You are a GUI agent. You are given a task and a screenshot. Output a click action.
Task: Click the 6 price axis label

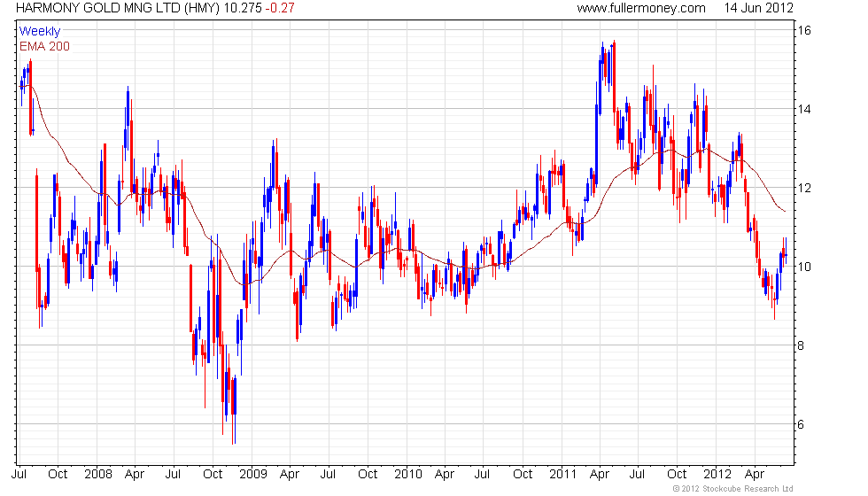click(x=801, y=424)
